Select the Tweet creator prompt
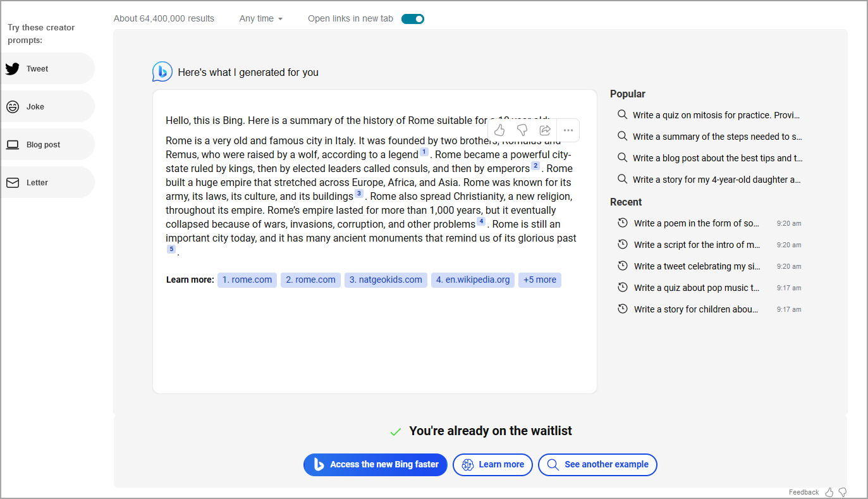The height and width of the screenshot is (499, 868). (x=37, y=69)
